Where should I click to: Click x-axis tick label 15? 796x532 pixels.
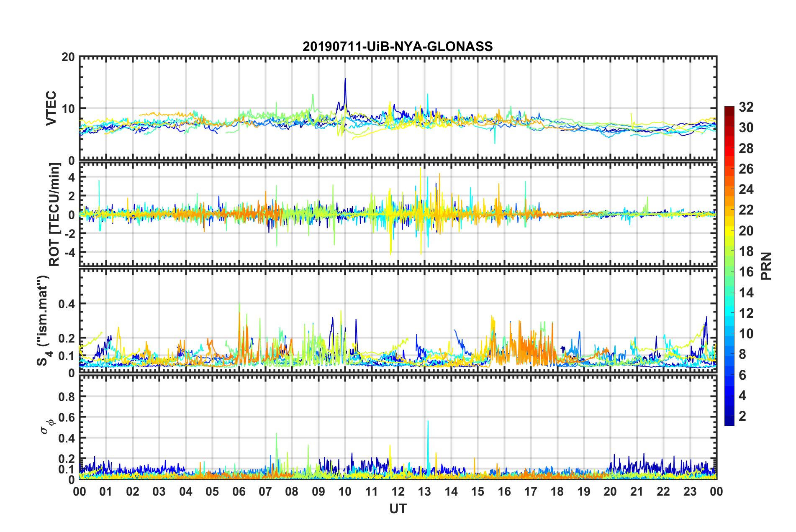[478, 491]
